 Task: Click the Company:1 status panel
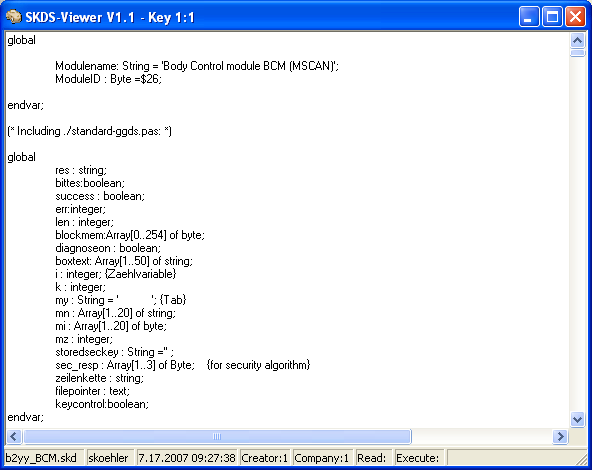point(322,458)
